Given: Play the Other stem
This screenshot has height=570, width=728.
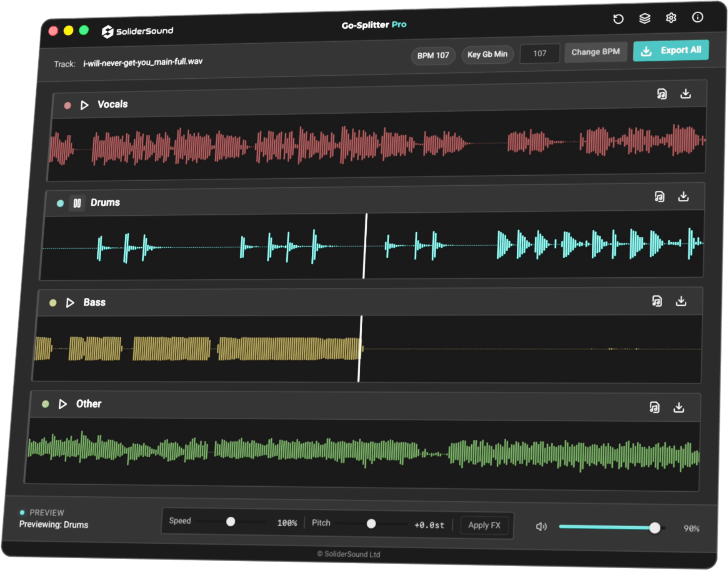Looking at the screenshot, I should 63,404.
